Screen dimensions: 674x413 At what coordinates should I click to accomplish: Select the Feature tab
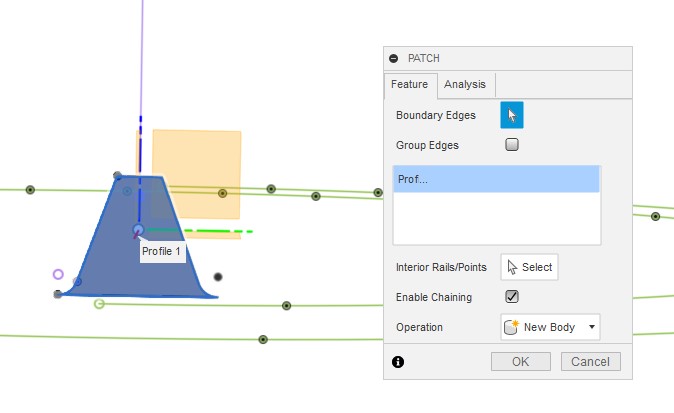point(409,85)
